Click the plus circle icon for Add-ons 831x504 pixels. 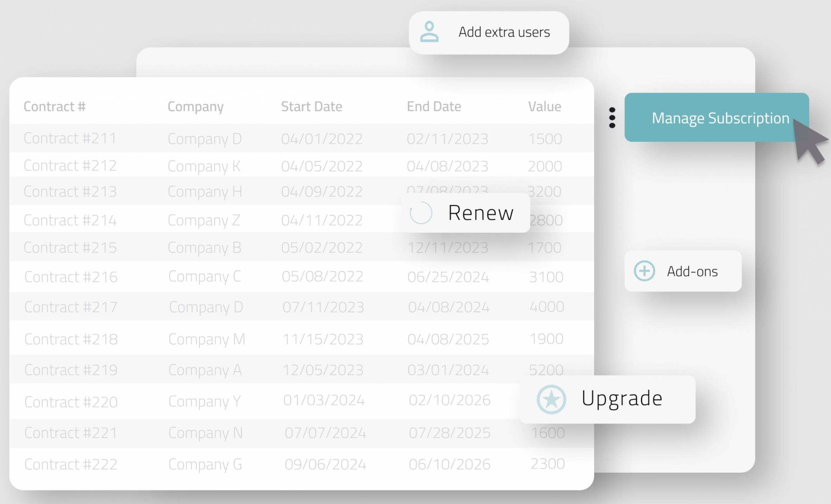click(644, 271)
